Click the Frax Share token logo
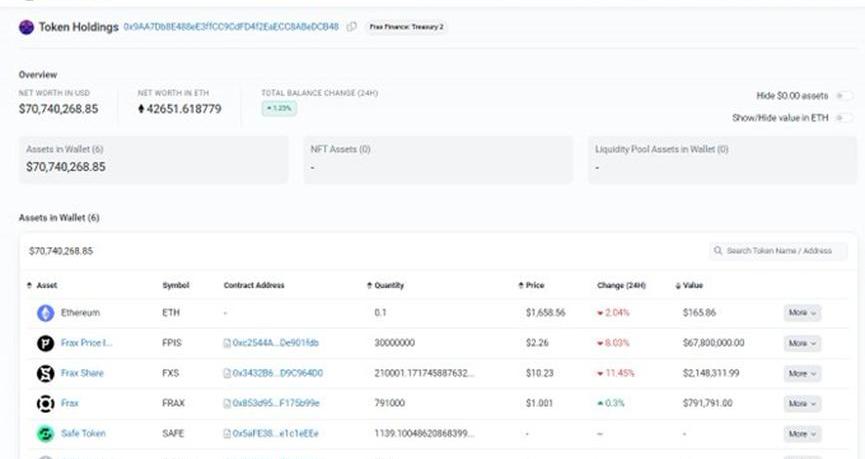The image size is (865, 459). click(45, 373)
